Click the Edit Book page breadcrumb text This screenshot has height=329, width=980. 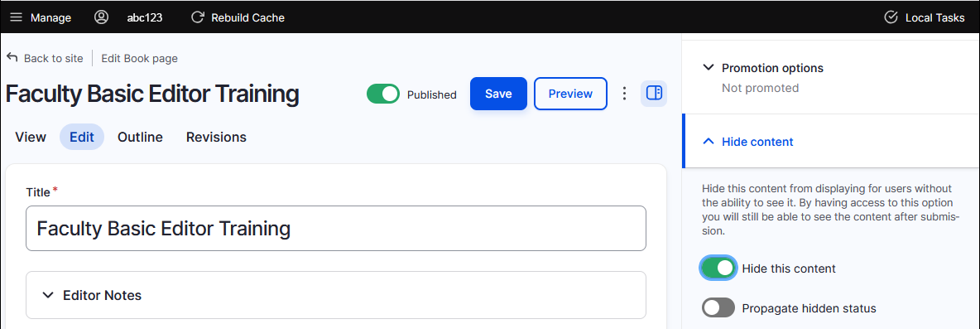click(x=139, y=58)
